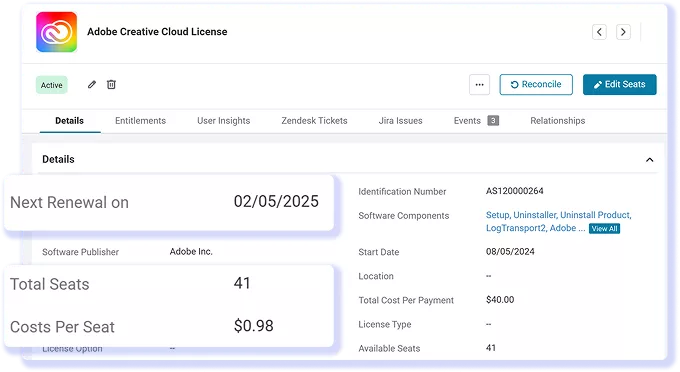Screen dimensions: 680x372
Task: Click the License Type label
Action: pos(385,324)
